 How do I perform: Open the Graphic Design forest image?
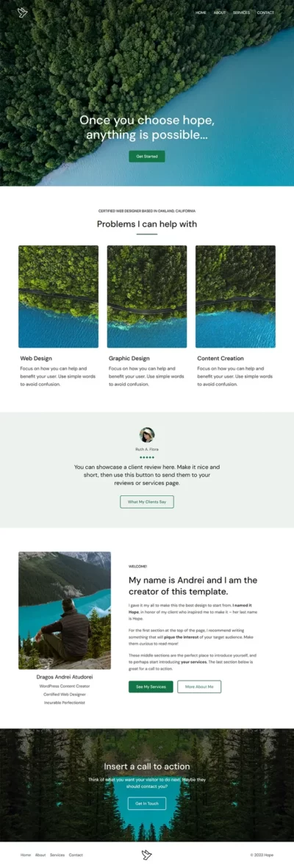coord(147,297)
